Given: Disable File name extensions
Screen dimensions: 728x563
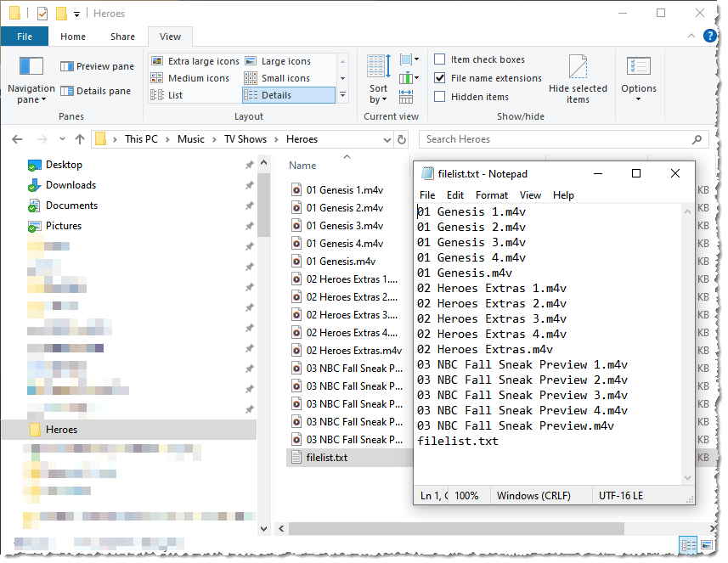Looking at the screenshot, I should pos(439,77).
